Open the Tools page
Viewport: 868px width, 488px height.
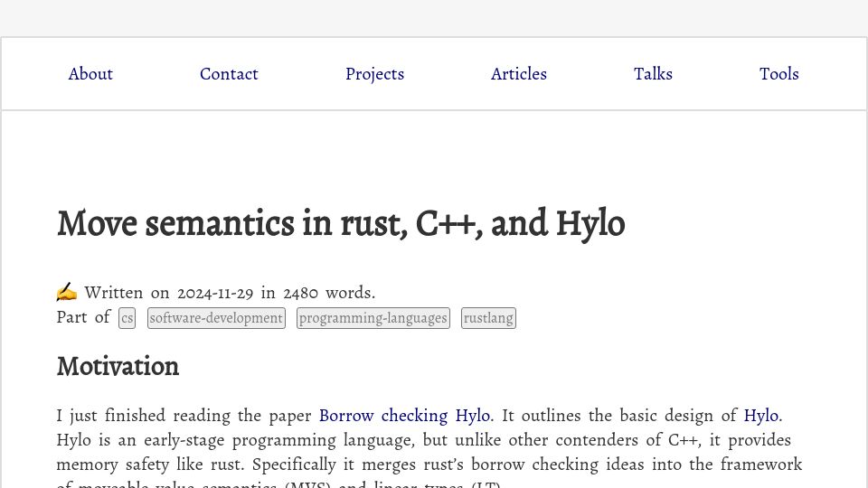tap(778, 73)
